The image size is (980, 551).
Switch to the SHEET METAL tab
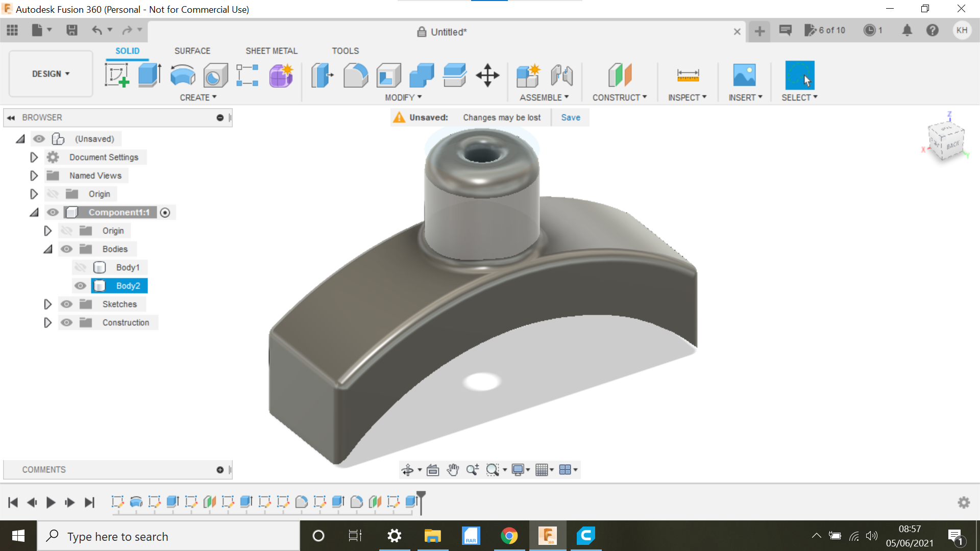(271, 51)
